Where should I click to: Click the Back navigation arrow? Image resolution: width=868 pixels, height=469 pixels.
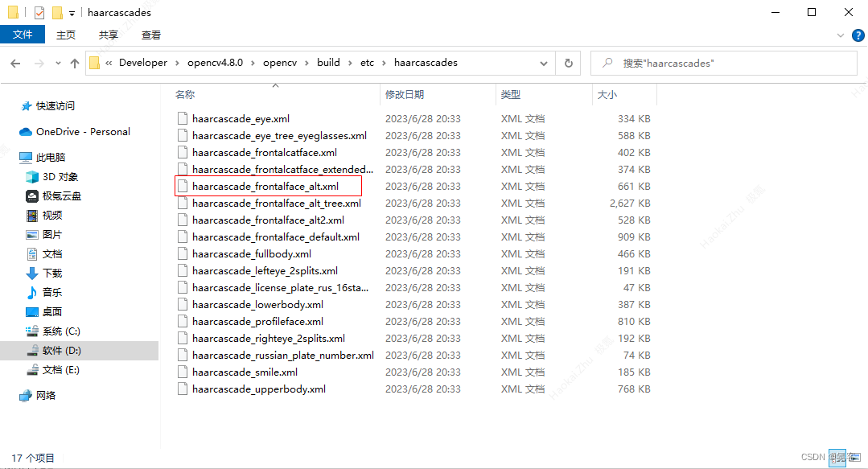[x=16, y=62]
